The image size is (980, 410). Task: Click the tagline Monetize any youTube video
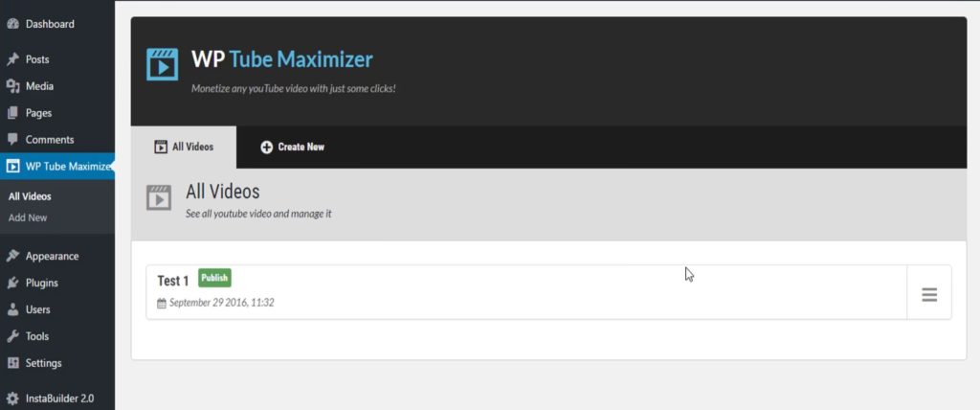[x=293, y=89]
